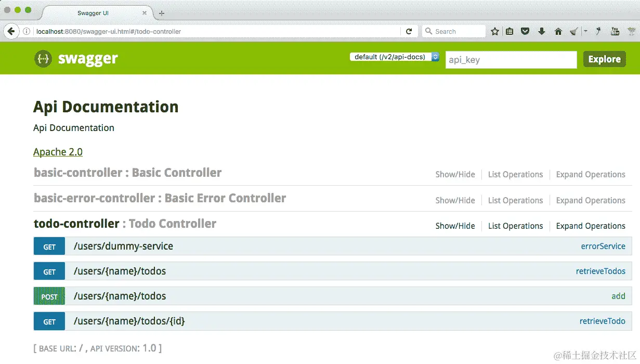Image resolution: width=640 pixels, height=364 pixels.
Task: Click the macOS green fullscreen window button
Action: tap(28, 10)
